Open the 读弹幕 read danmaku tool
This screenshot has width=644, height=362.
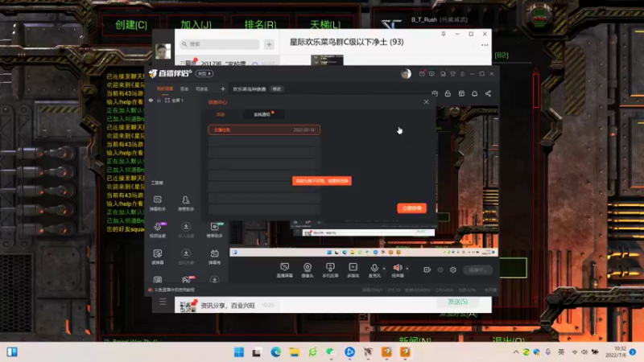point(158,257)
